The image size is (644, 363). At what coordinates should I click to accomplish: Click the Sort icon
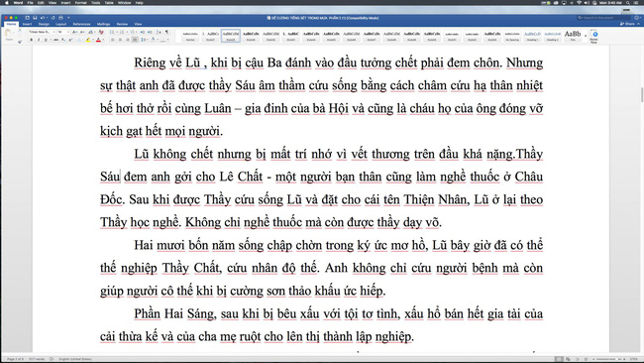[x=159, y=32]
